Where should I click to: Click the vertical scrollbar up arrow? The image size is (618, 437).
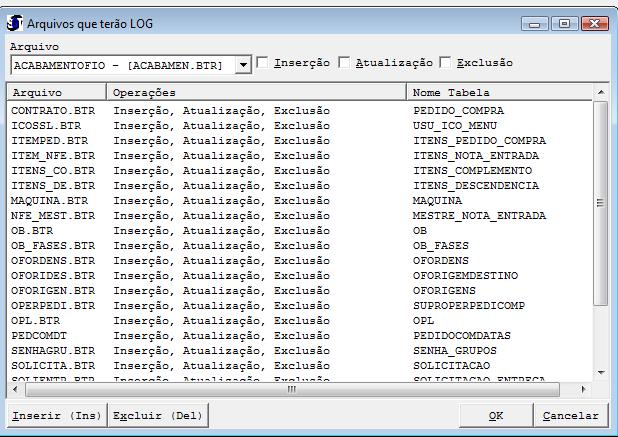pyautogui.click(x=600, y=93)
